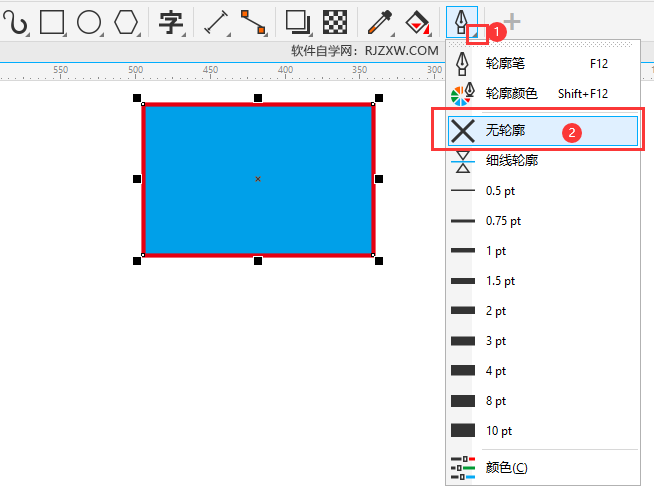
Task: Select the Polygon tool
Action: coord(126,22)
